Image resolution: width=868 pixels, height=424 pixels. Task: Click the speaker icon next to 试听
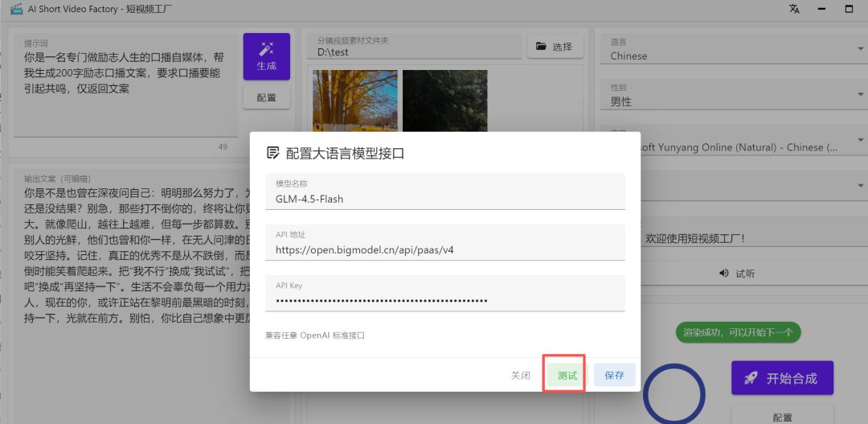click(723, 274)
